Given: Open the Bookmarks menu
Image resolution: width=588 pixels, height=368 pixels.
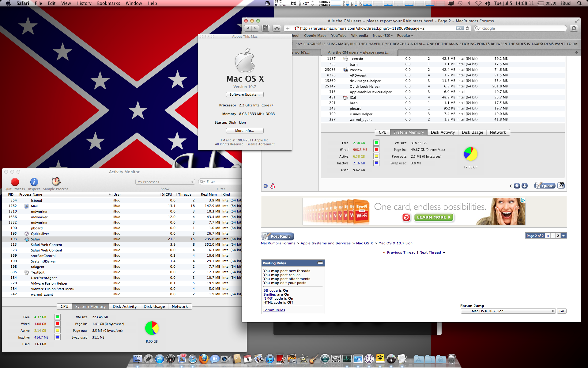Looking at the screenshot, I should coord(108,3).
